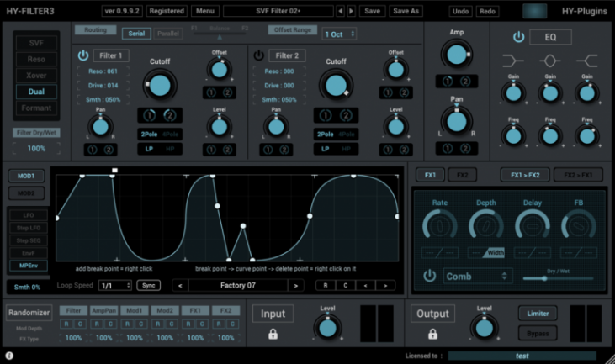
Task: Select the high shelf EQ band icon
Action: tap(586, 61)
